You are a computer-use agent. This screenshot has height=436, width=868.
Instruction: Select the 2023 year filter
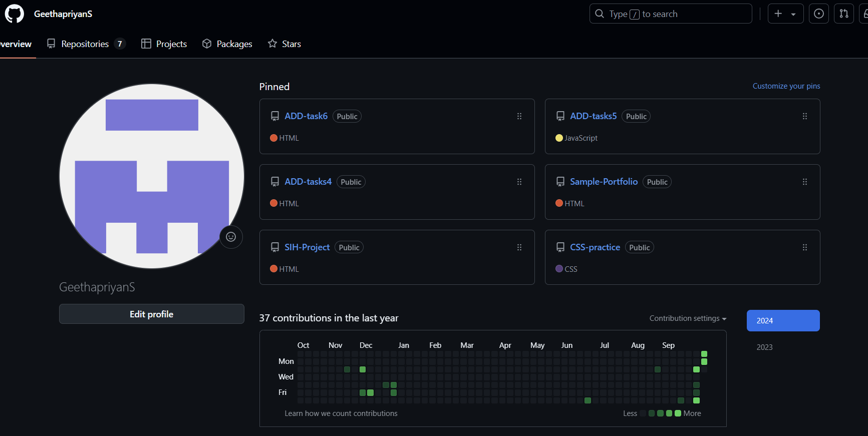click(x=764, y=347)
